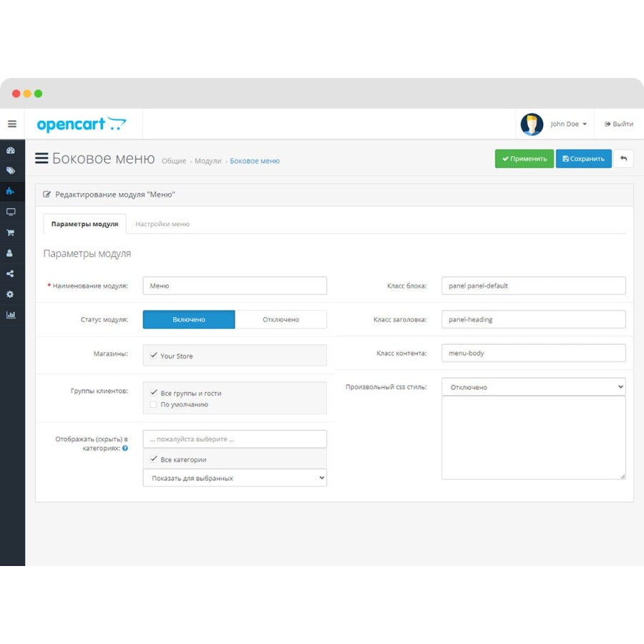The image size is (644, 644).
Task: Open the Design monitor sidebar icon
Action: tap(11, 212)
